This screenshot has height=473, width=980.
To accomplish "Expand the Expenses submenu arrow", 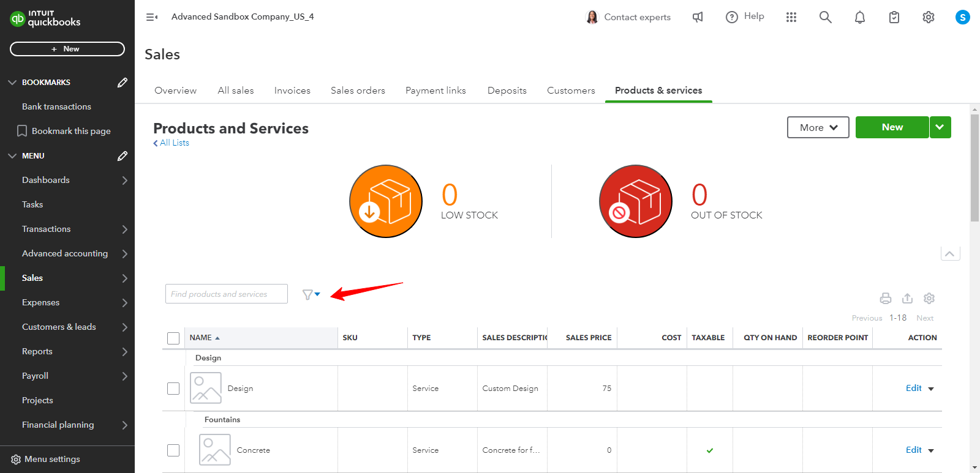I will [124, 303].
